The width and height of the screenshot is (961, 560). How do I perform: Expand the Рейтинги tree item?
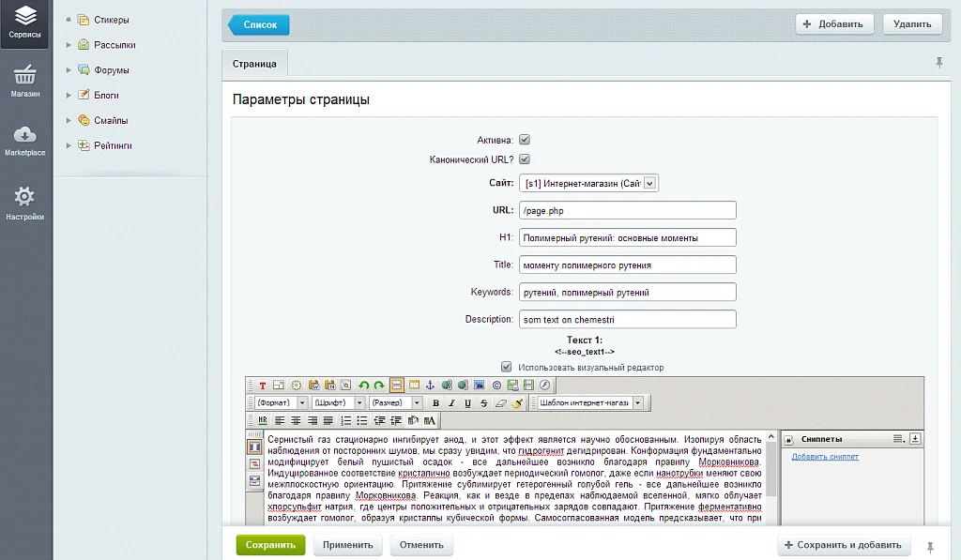click(69, 145)
